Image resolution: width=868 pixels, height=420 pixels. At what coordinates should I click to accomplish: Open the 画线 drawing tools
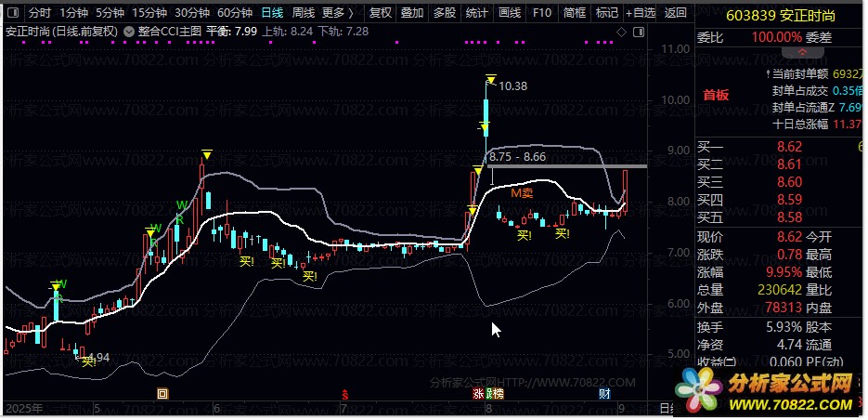(x=510, y=12)
